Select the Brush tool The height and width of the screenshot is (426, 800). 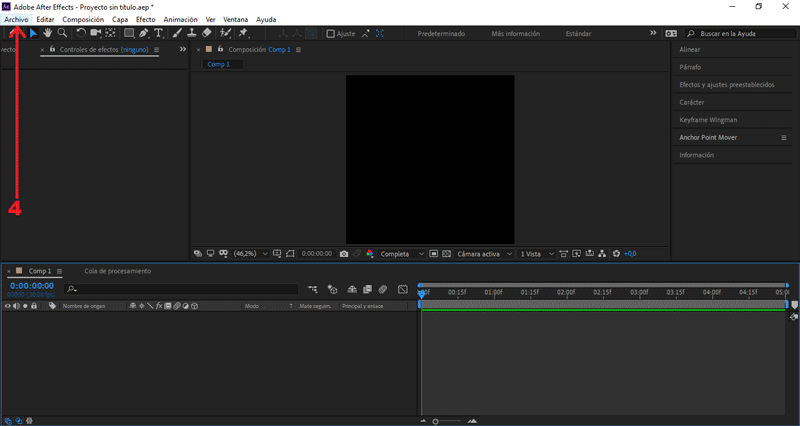tap(177, 33)
